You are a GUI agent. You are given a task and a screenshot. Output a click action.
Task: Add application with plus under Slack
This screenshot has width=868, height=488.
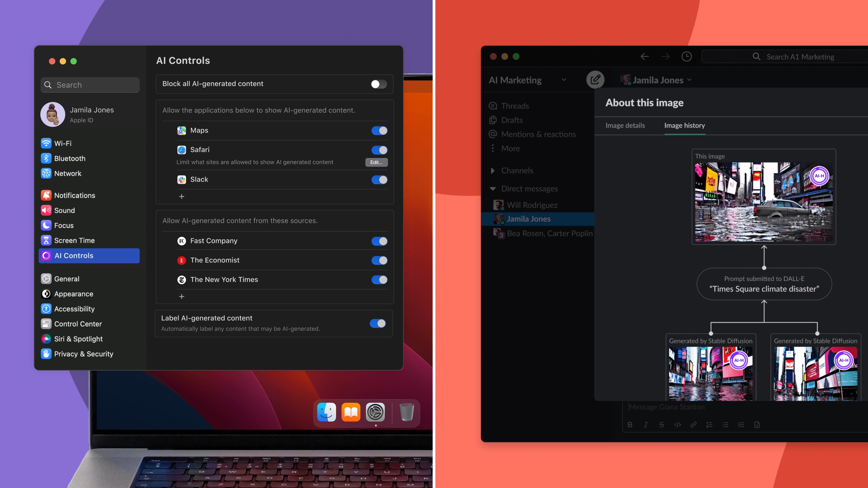pyautogui.click(x=182, y=196)
